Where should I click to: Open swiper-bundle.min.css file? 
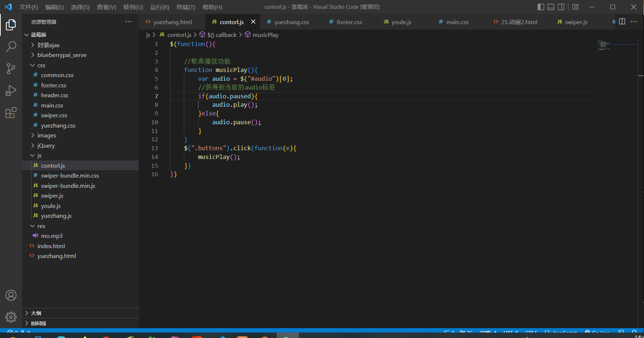80,175
